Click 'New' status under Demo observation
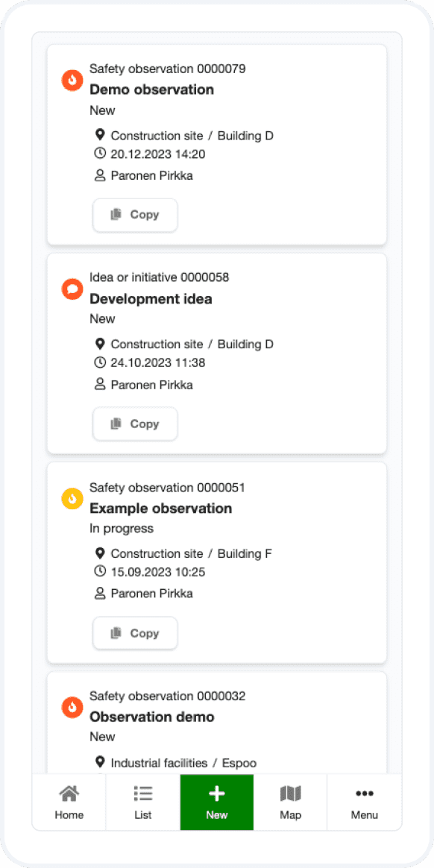Screen dimensions: 434x868 102,110
